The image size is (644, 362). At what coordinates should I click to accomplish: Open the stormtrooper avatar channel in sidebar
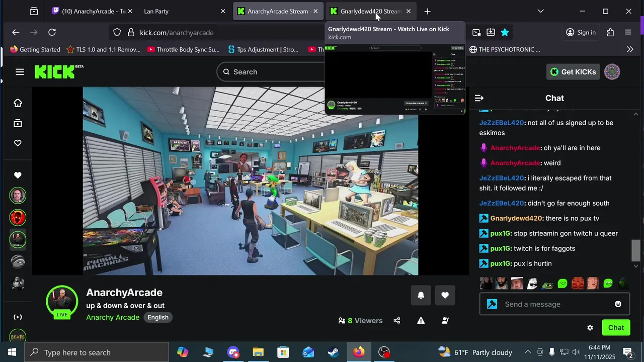tap(18, 284)
